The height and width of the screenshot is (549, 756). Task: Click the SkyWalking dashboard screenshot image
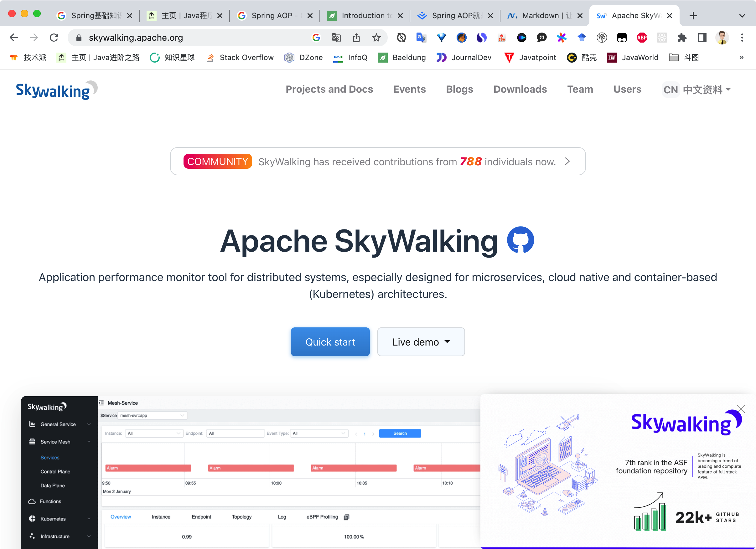251,472
